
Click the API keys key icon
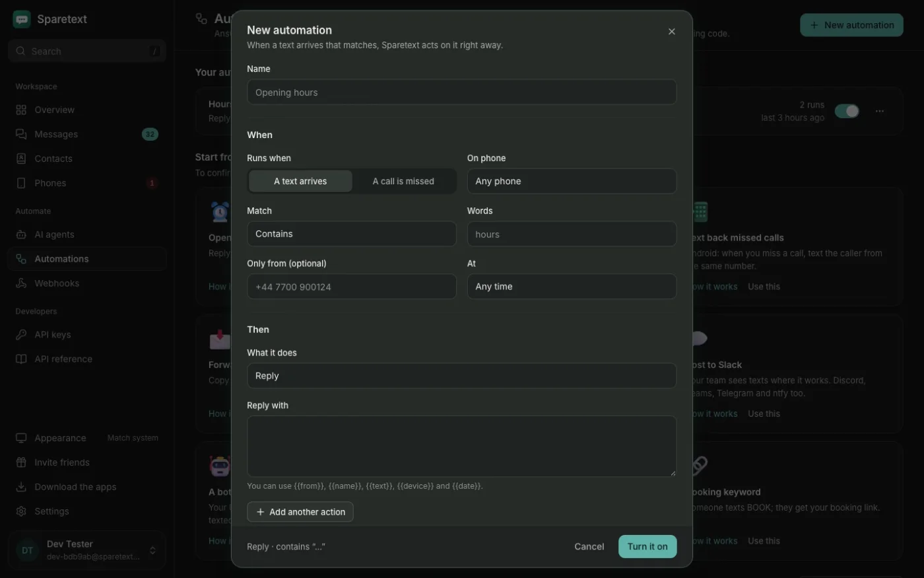pos(21,335)
